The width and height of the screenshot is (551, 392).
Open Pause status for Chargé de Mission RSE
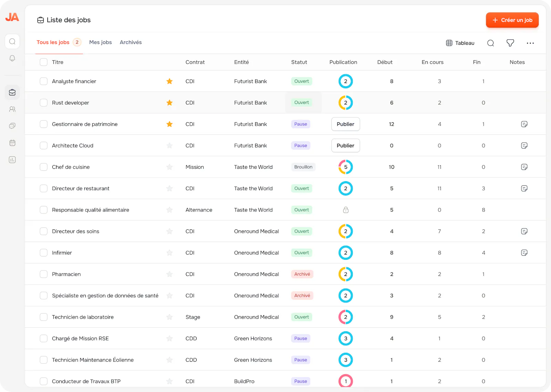pyautogui.click(x=301, y=339)
